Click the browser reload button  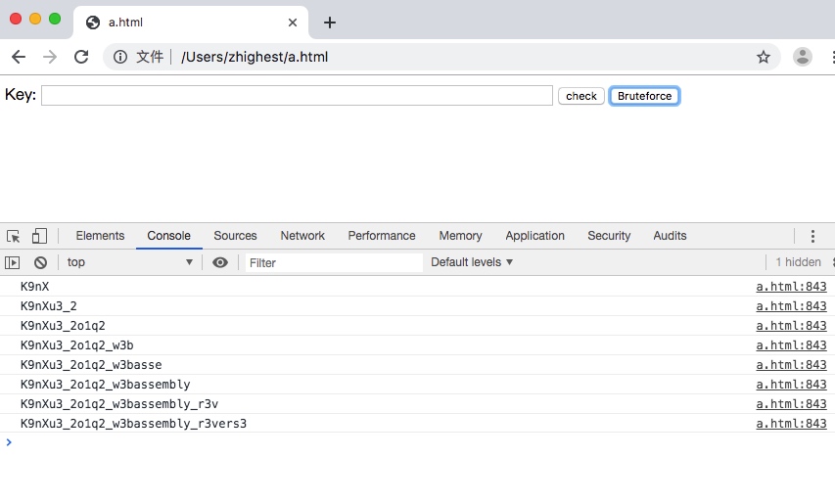[x=81, y=57]
